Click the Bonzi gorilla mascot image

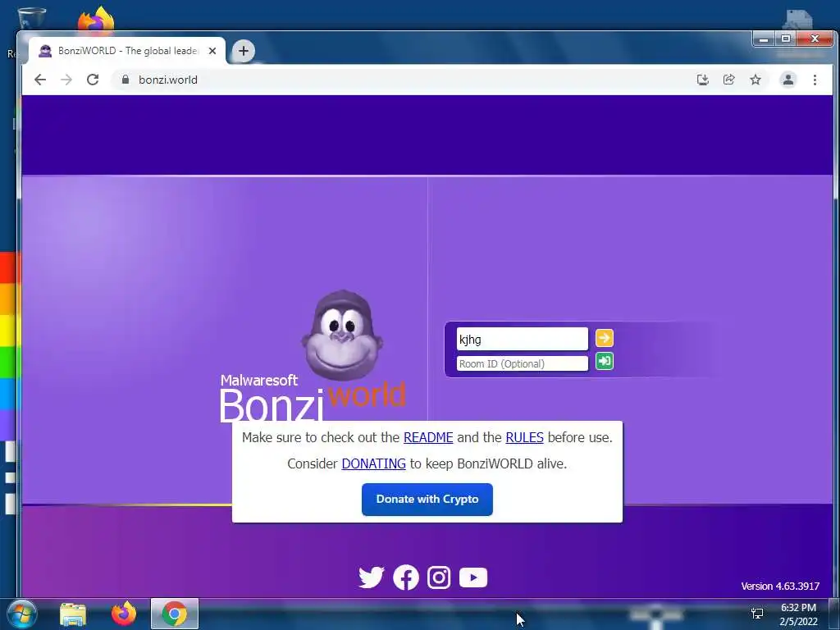tap(342, 336)
